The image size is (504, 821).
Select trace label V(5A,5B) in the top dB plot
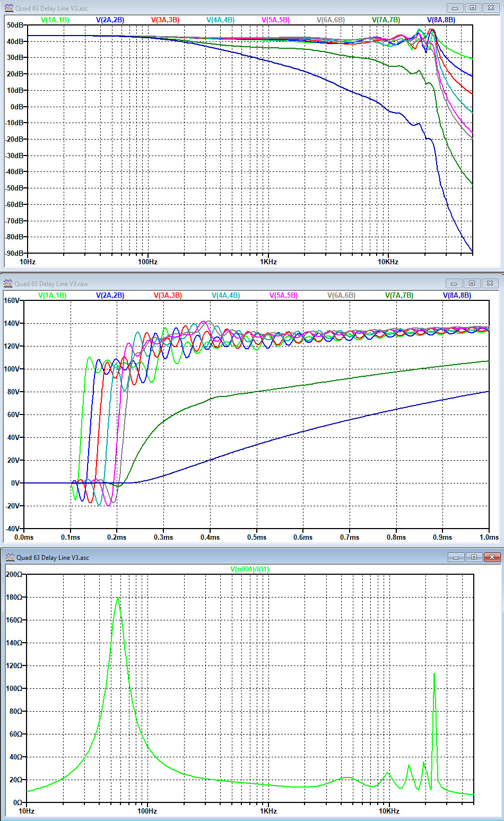tap(276, 20)
